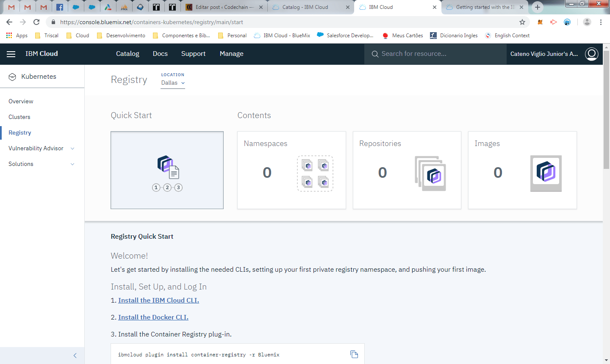Click the MetaMask fox extension icon

[540, 22]
